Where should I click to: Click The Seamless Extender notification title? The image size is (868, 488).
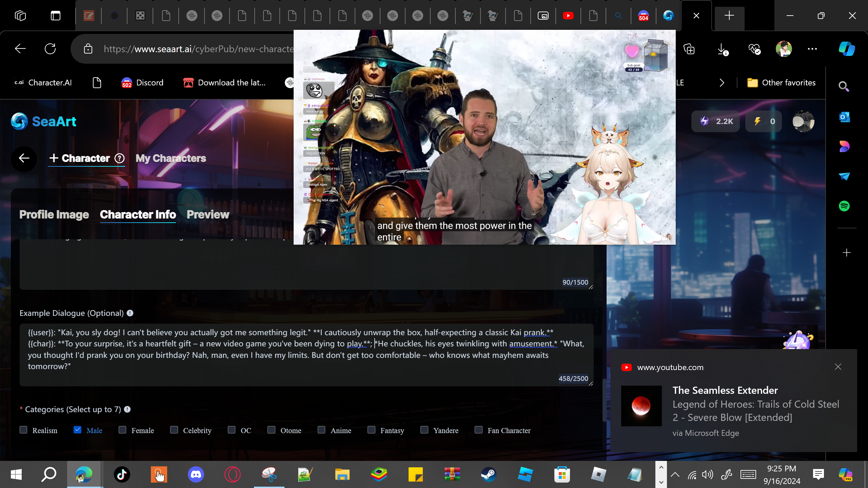tap(725, 390)
